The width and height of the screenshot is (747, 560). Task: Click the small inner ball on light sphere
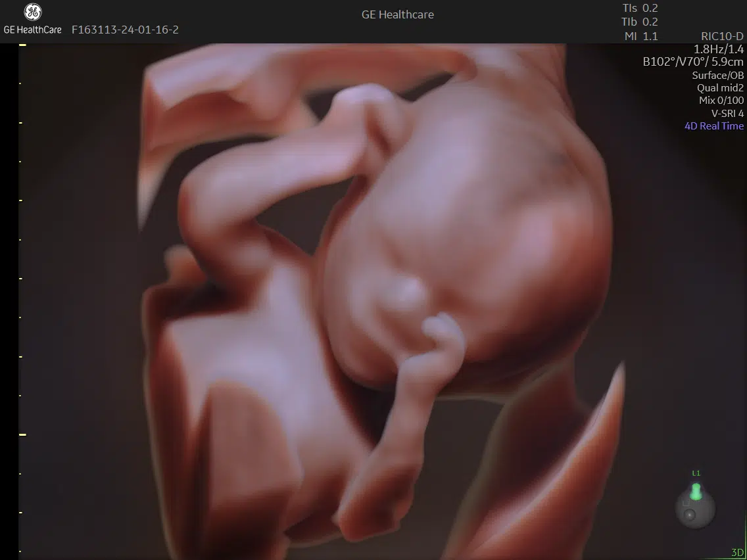[689, 516]
